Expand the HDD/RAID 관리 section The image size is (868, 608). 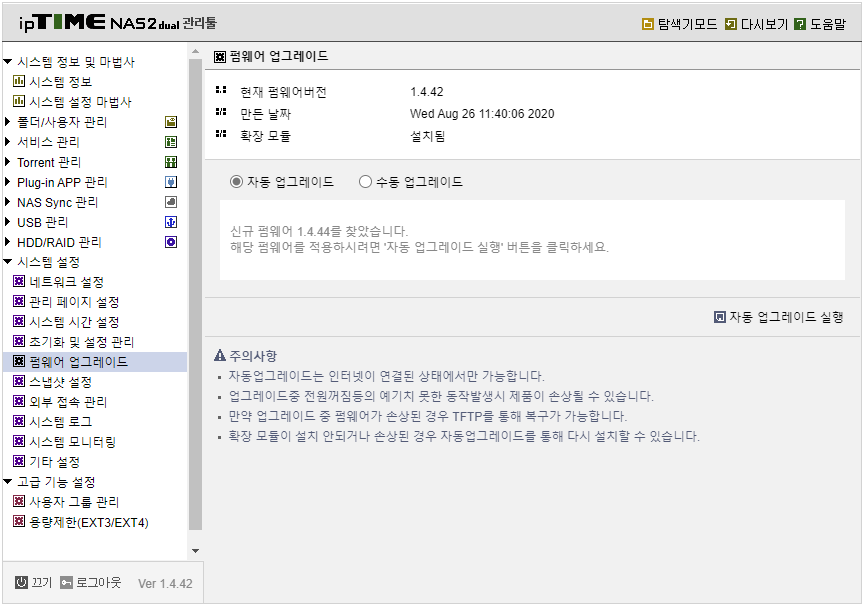pos(7,241)
